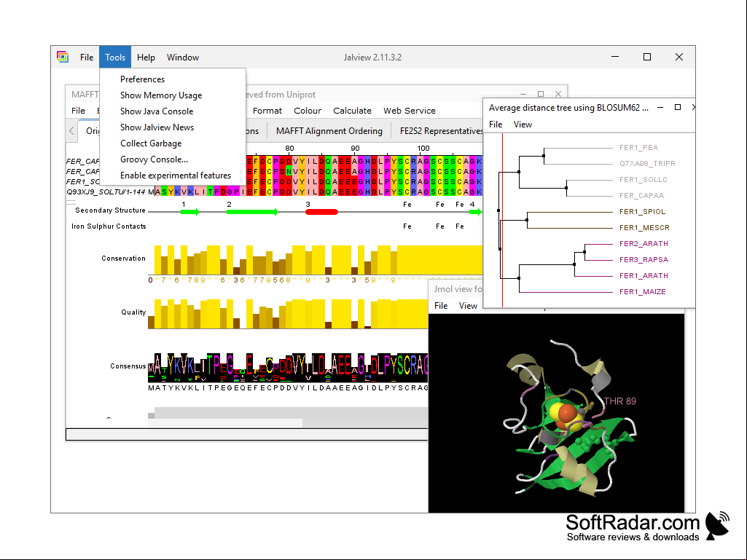This screenshot has width=747, height=560.
Task: Select FER1_MESCR leaf in the tree
Action: click(x=644, y=228)
